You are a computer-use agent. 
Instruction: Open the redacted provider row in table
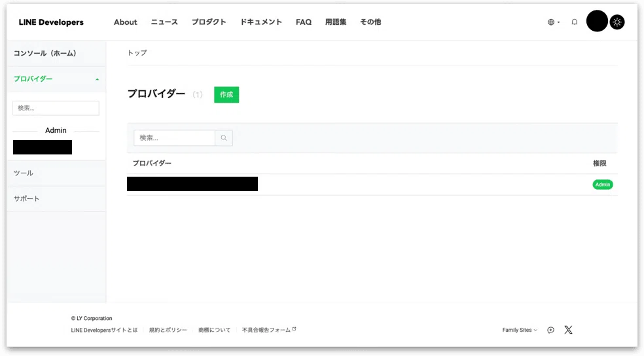tap(192, 184)
